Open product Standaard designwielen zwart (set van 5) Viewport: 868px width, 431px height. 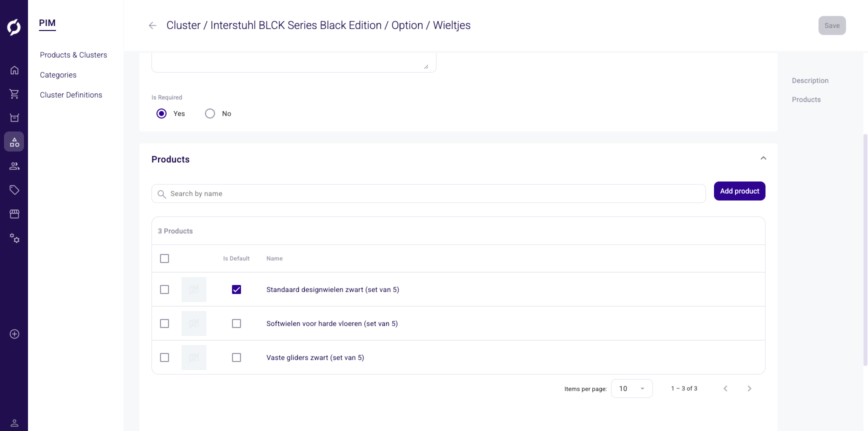tap(332, 289)
